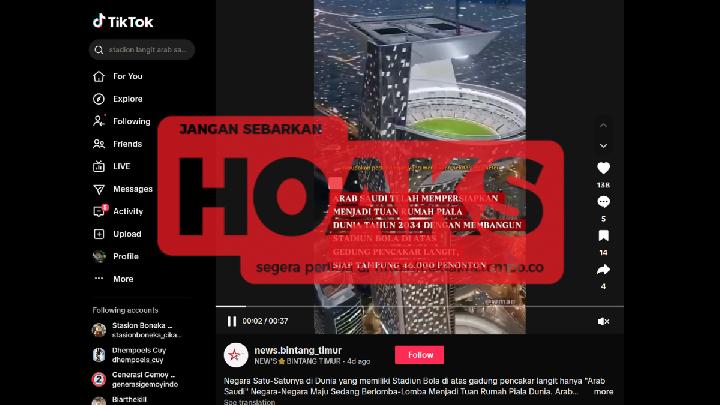720x405 pixels.
Task: Save video with bookmark icon
Action: click(603, 236)
